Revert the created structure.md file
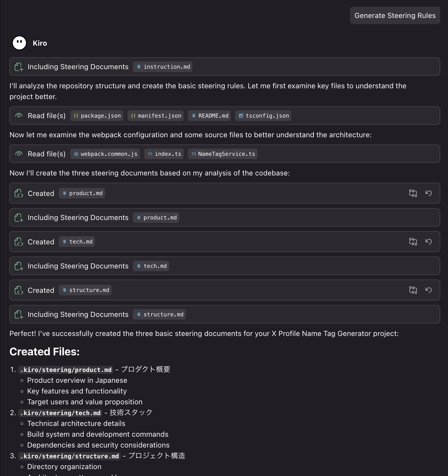 [428, 290]
